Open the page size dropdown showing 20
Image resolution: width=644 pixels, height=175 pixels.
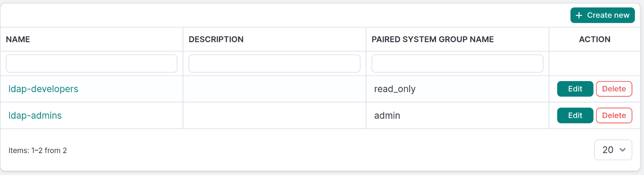[x=613, y=150]
